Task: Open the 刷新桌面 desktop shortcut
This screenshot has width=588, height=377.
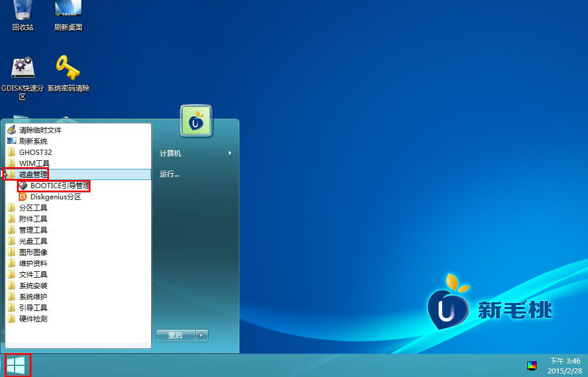Action: pyautogui.click(x=68, y=15)
